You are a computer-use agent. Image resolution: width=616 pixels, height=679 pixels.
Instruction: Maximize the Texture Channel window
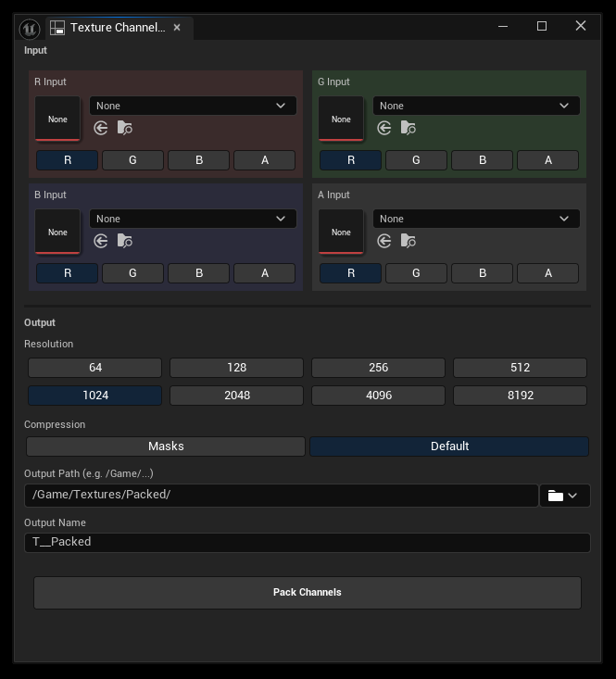click(542, 27)
